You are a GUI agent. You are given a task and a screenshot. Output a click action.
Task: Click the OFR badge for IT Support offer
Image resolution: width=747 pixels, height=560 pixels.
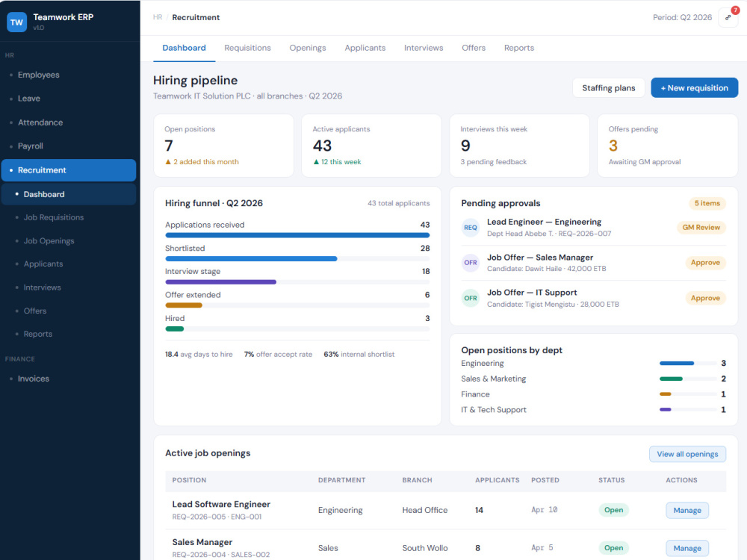point(470,298)
